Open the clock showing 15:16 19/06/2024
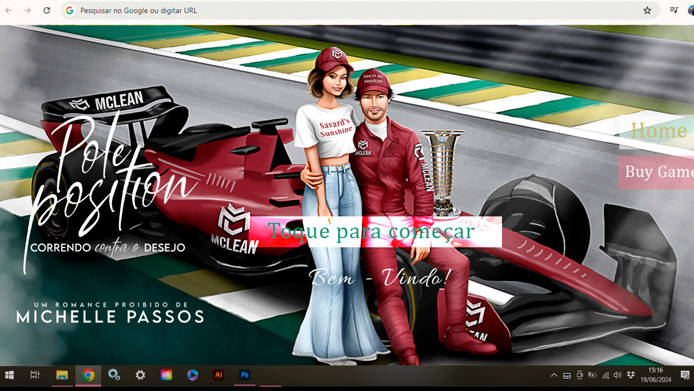694x391 pixels. (655, 375)
